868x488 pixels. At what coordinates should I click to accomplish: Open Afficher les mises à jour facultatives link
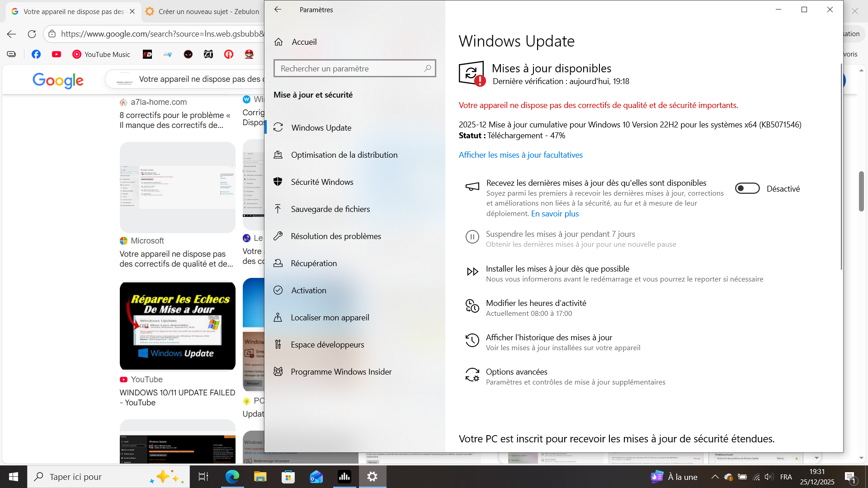[520, 155]
